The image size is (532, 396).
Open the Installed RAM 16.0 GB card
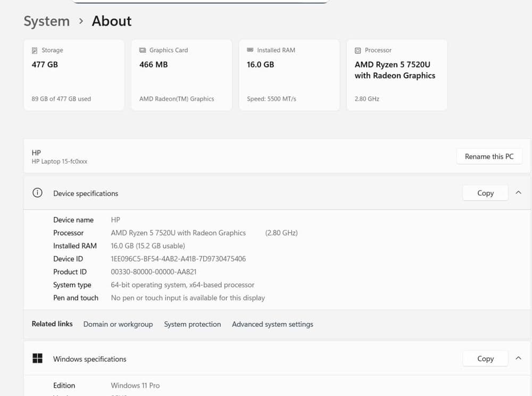[x=289, y=75]
